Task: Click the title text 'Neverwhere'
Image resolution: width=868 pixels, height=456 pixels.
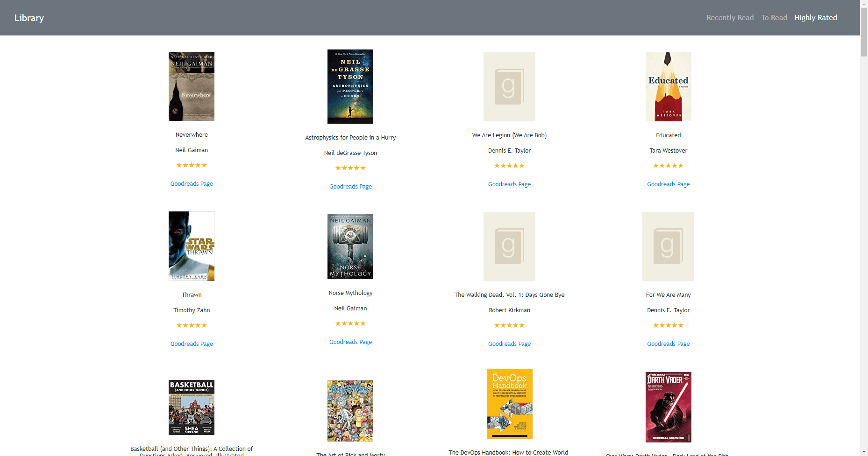Action: [x=192, y=135]
